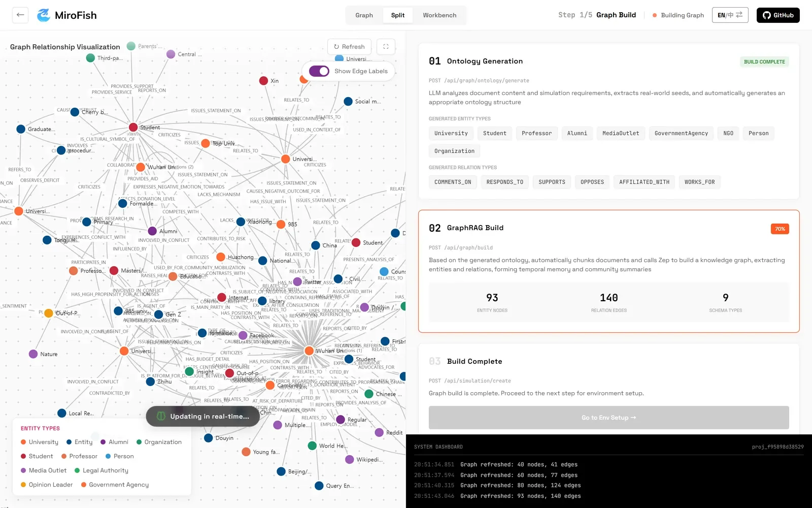This screenshot has width=812, height=508.
Task: Click Opinion Leader legend color dot
Action: [23, 485]
